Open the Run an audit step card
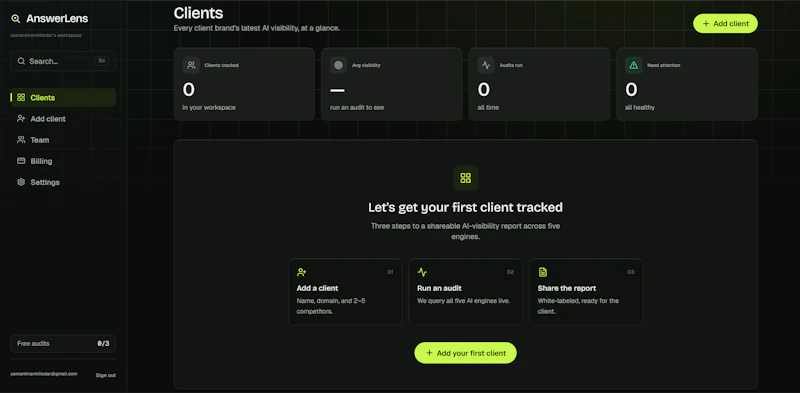This screenshot has width=800, height=393. point(465,291)
